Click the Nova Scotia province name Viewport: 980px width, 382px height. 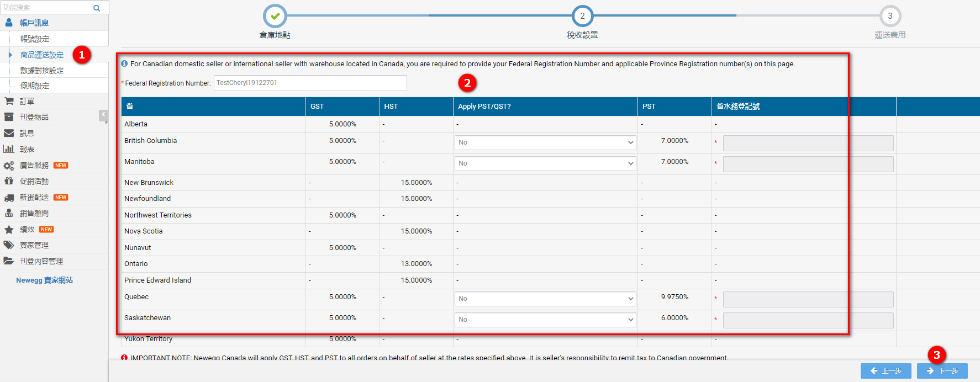coord(144,231)
